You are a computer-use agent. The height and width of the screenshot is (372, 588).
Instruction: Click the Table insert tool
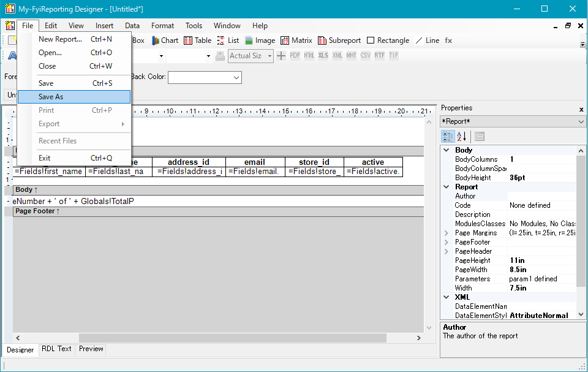click(x=197, y=40)
